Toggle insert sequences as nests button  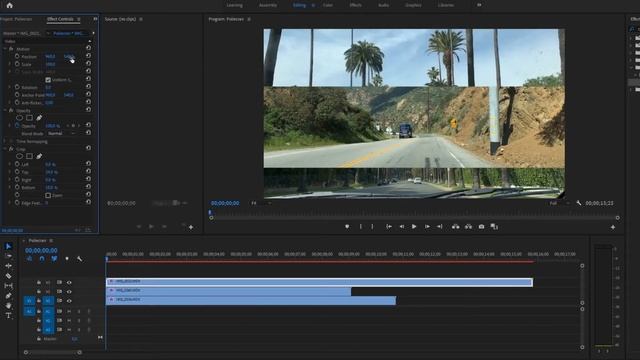click(x=29, y=259)
